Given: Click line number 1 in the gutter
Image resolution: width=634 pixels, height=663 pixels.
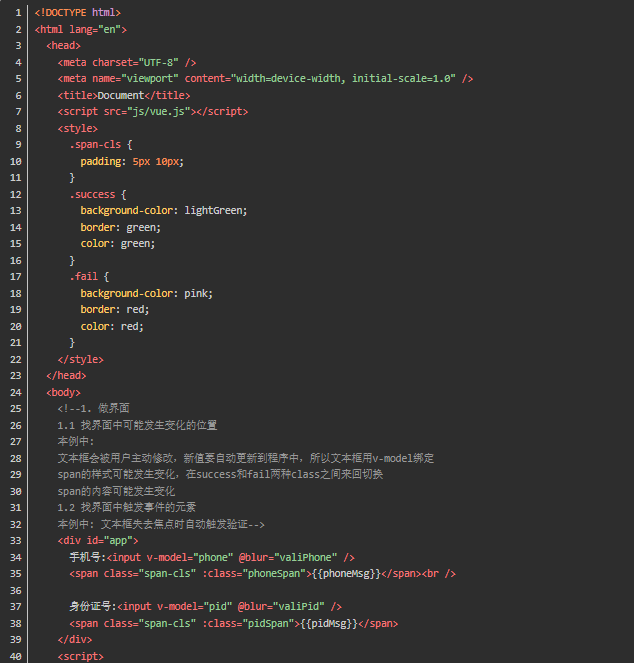Looking at the screenshot, I should (x=19, y=12).
